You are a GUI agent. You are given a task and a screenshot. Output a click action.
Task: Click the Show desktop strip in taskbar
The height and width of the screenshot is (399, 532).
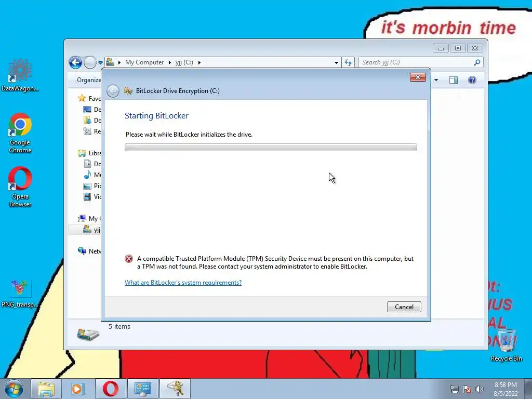click(528, 389)
